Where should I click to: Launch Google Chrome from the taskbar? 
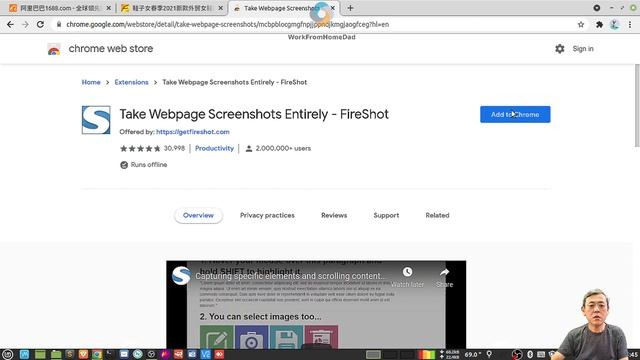97,354
